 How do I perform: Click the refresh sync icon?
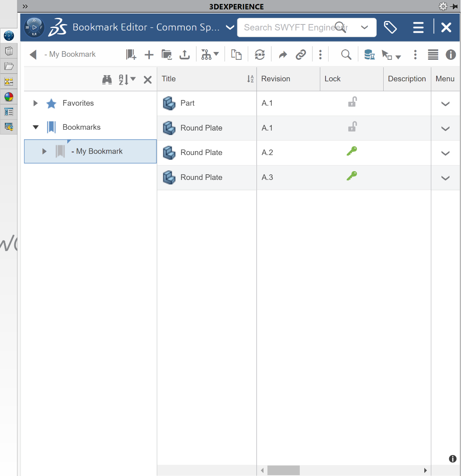click(260, 55)
